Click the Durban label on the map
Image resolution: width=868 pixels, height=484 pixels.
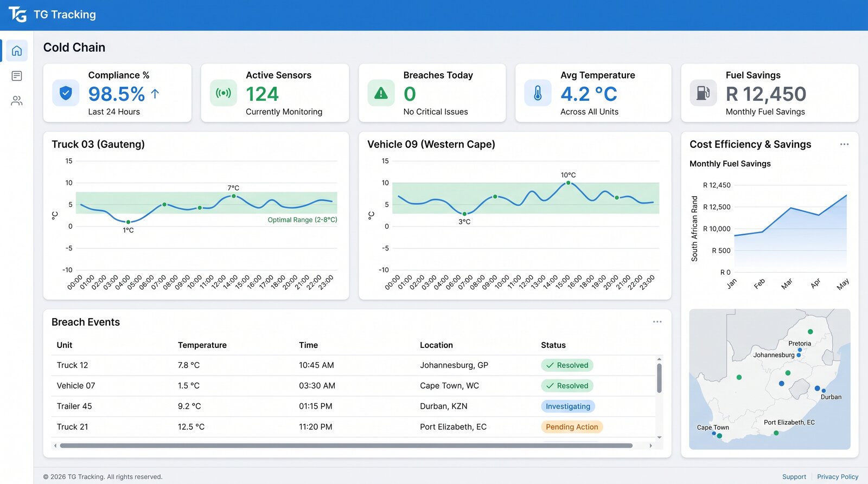[x=831, y=397]
